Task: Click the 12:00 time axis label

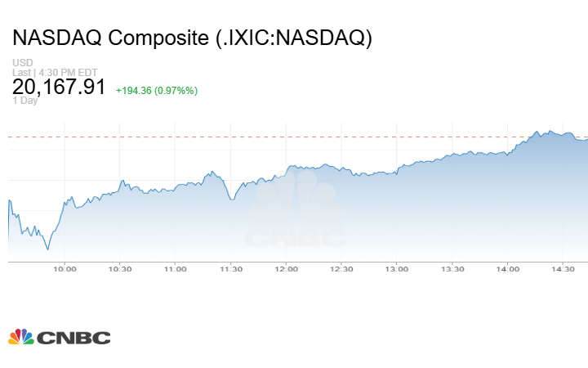Action: (286, 269)
